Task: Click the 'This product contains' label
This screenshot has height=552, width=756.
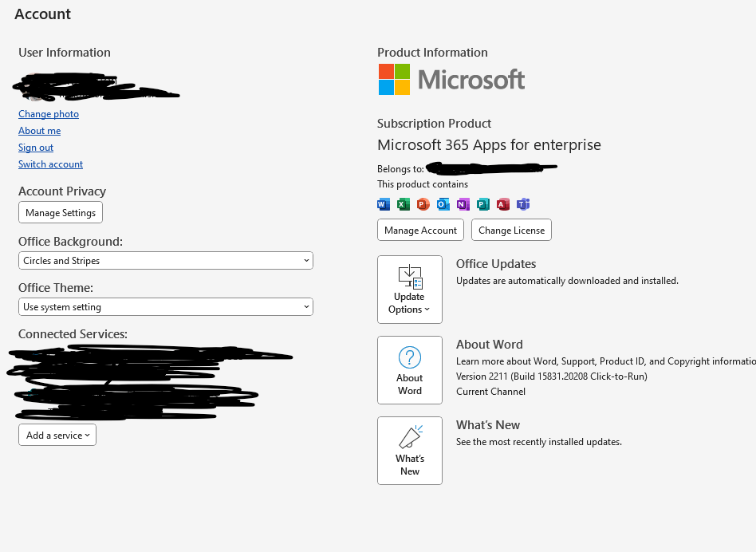Action: (423, 184)
